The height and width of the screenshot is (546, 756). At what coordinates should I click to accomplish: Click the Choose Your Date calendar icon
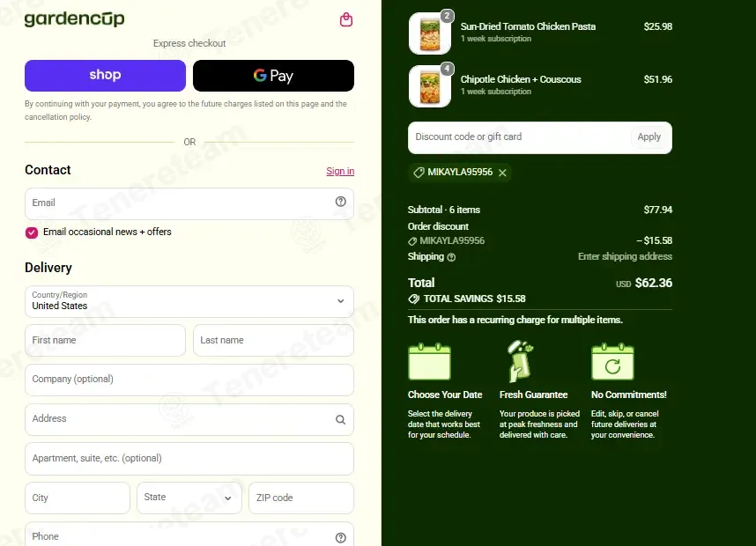[x=430, y=361]
